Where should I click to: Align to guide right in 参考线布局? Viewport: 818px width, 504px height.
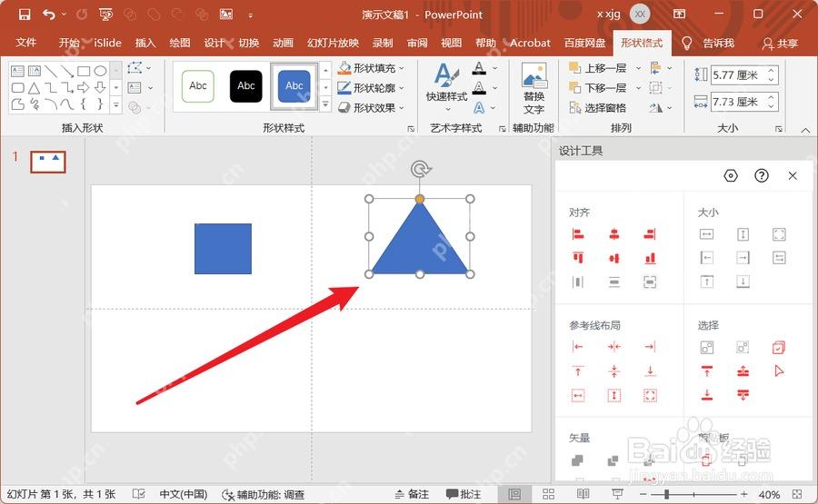pos(650,347)
